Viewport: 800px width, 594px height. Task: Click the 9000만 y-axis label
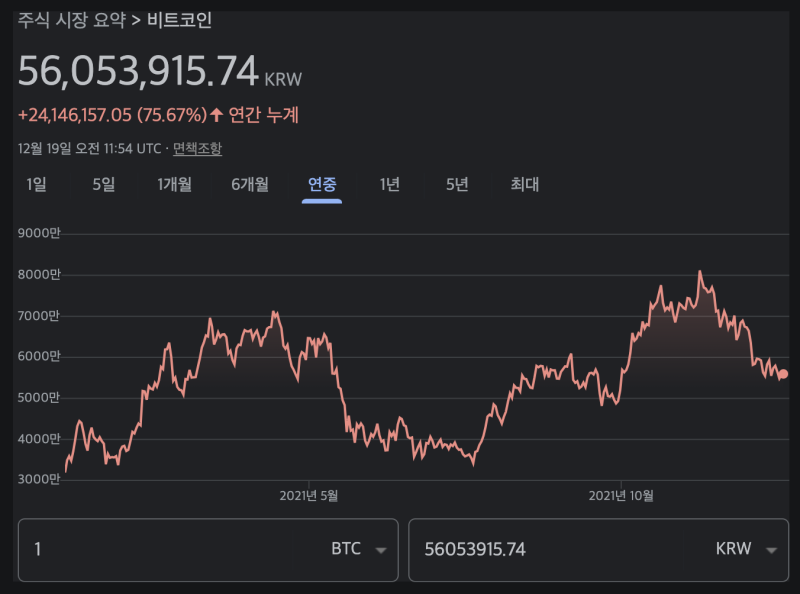click(x=39, y=233)
